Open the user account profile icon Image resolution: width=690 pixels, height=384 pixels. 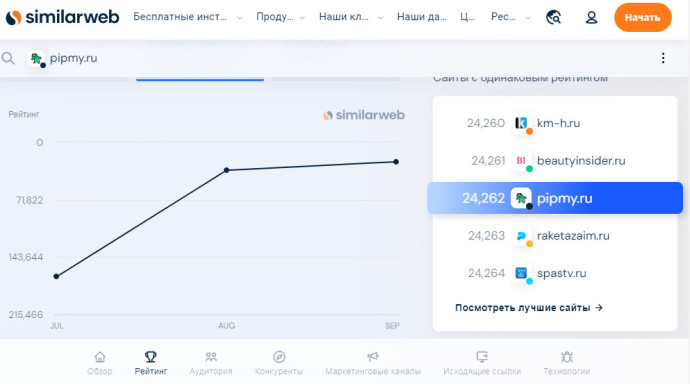[x=591, y=18]
